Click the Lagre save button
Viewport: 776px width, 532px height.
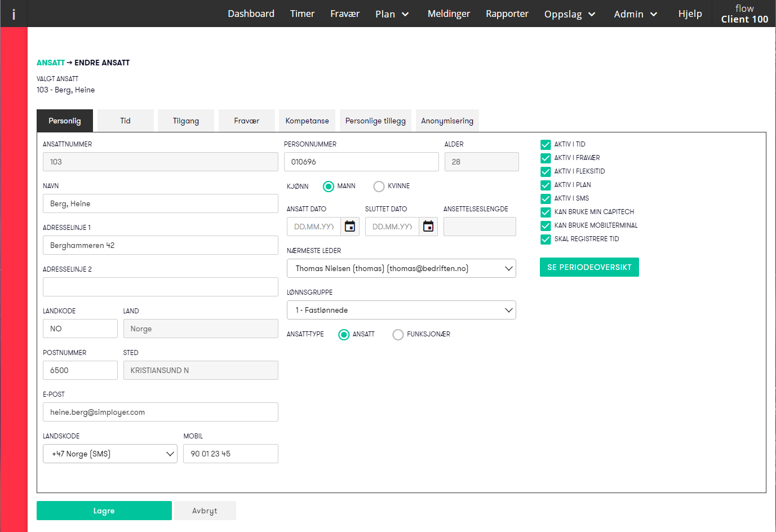click(104, 511)
